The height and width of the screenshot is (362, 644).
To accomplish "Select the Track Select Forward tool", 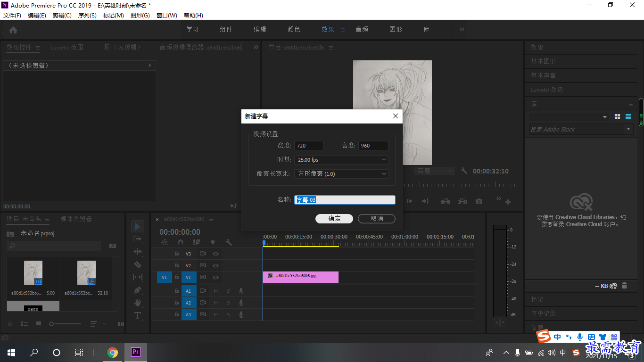I will (138, 239).
